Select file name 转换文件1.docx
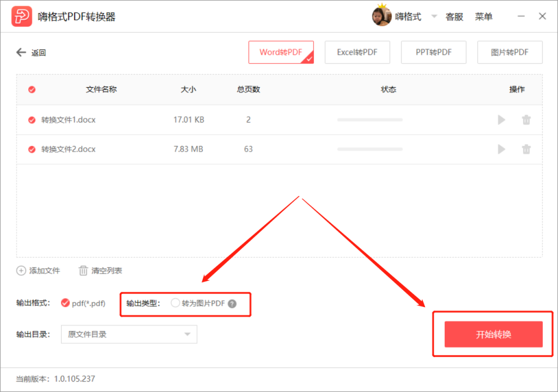The image size is (558, 392). click(68, 120)
